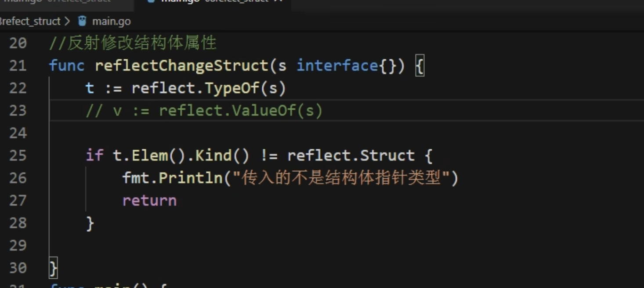Click TypeOf in the line 22 call
Viewport: 644px width, 288px height.
pyautogui.click(x=232, y=88)
